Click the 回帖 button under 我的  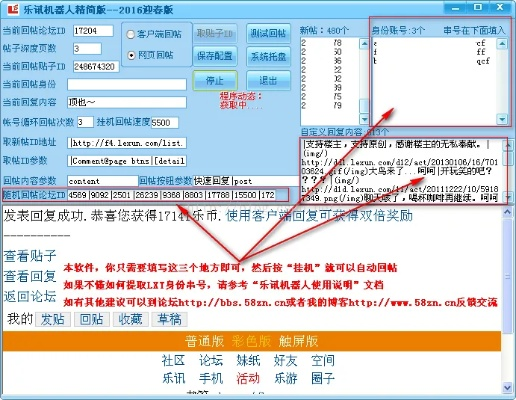92,319
